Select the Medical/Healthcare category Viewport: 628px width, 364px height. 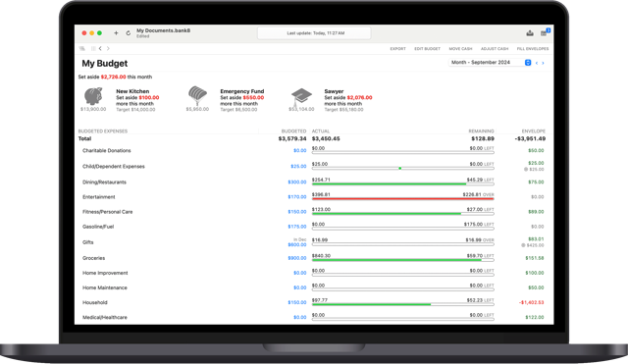pyautogui.click(x=105, y=317)
